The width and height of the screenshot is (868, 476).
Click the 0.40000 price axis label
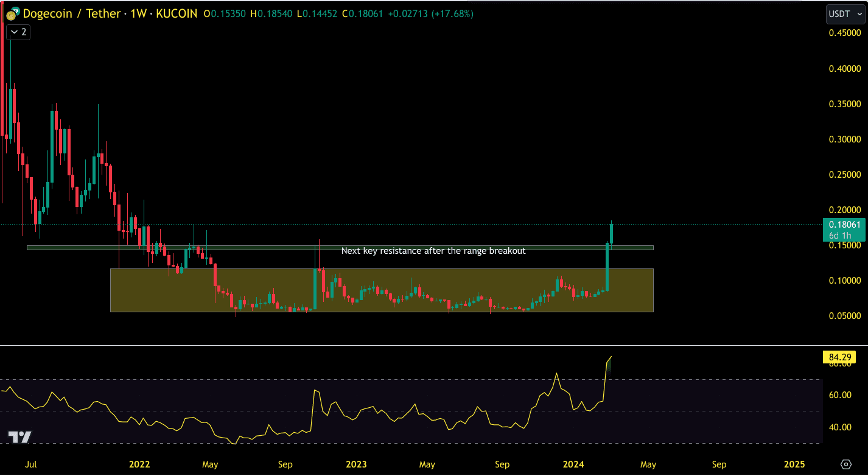(845, 68)
